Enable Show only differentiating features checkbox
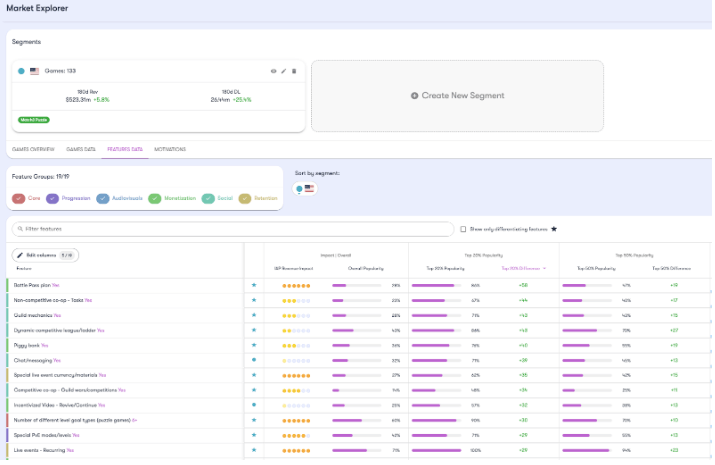This screenshot has width=715, height=465. pyautogui.click(x=462, y=229)
